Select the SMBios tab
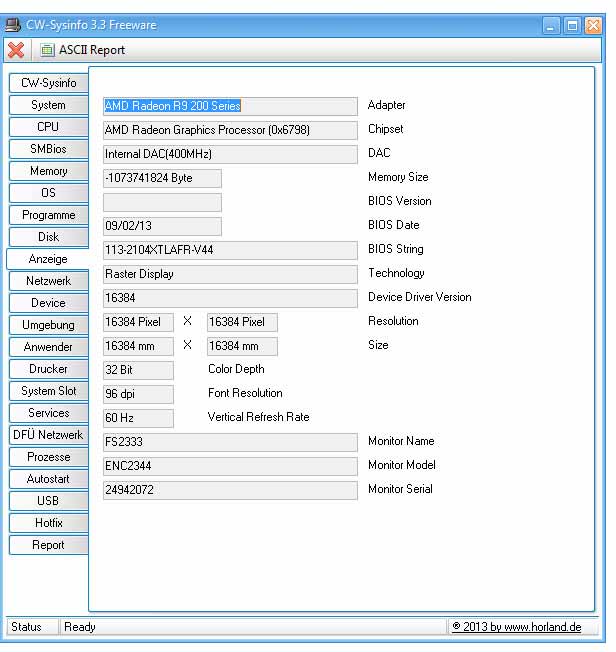The width and height of the screenshot is (616, 652). [x=49, y=149]
